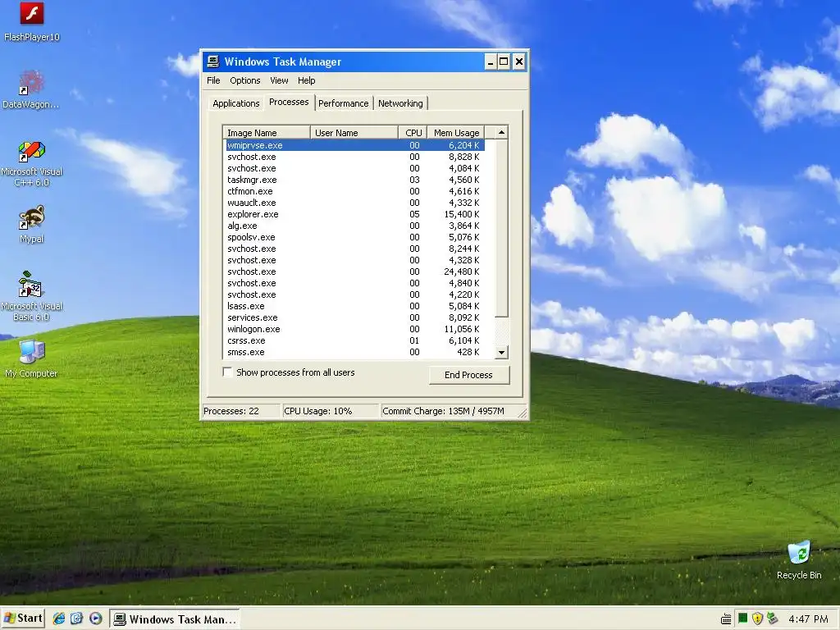Click the CPU Usage: 10% status entry
The image size is (840, 630).
pyautogui.click(x=330, y=411)
